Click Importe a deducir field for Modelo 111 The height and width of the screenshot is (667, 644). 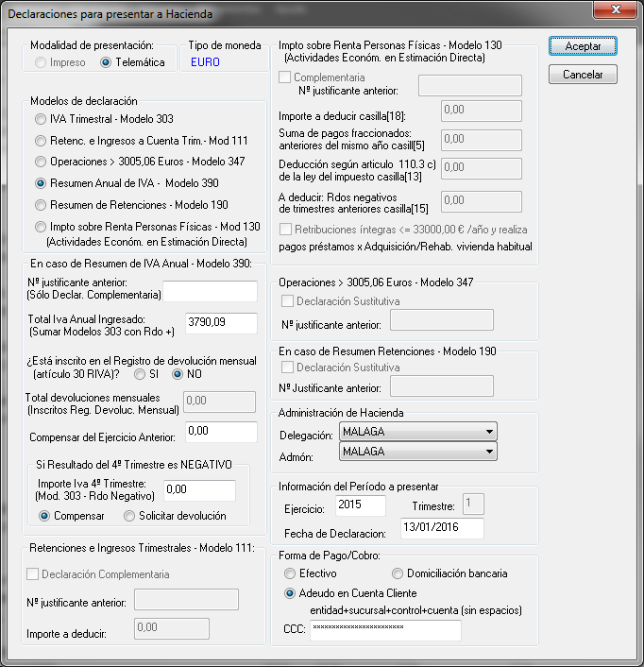(x=172, y=628)
